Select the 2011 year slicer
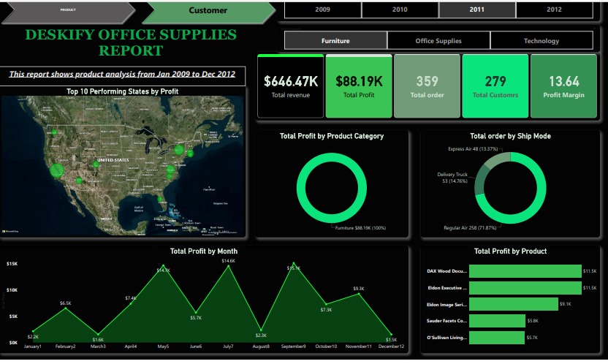The image size is (608, 364). (x=477, y=10)
